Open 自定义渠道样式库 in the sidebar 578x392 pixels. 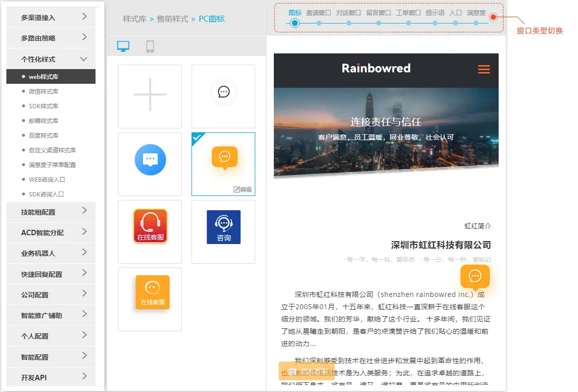(52, 150)
